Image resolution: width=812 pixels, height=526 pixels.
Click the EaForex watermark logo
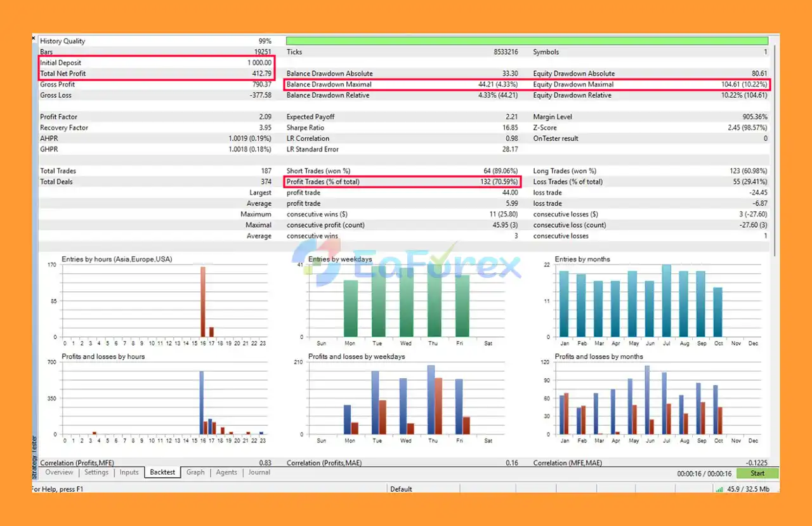point(406,265)
